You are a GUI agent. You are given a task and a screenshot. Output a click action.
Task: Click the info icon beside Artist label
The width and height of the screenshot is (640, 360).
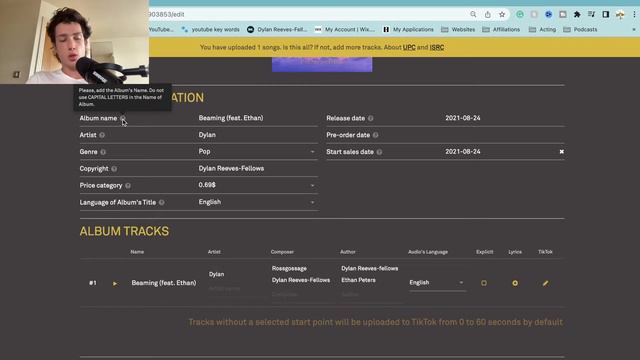[102, 135]
